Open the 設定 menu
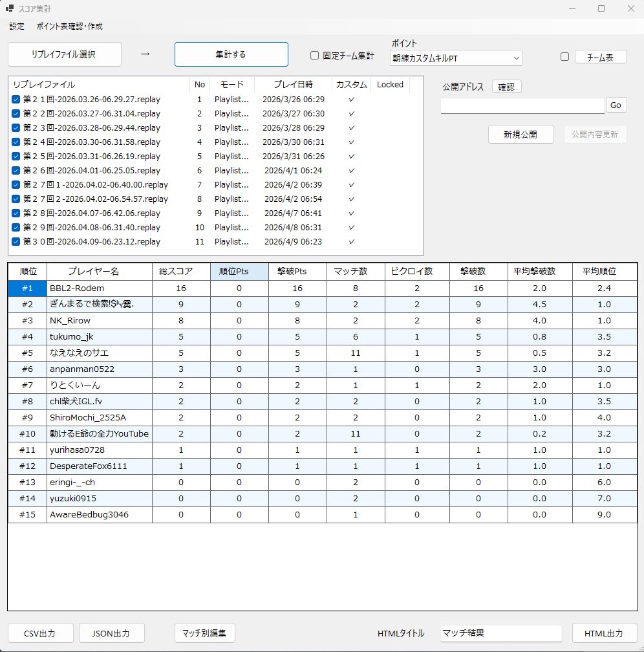The width and height of the screenshot is (644, 652). pos(17,26)
